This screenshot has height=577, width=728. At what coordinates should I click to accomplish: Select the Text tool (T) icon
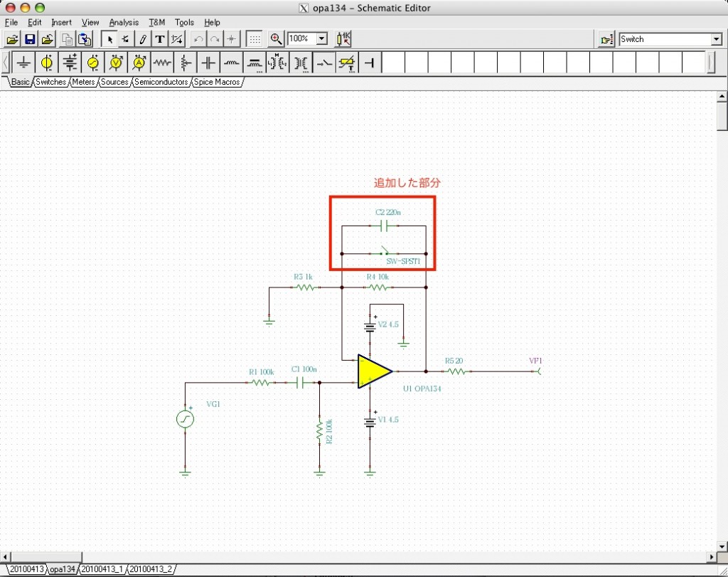[x=160, y=39]
